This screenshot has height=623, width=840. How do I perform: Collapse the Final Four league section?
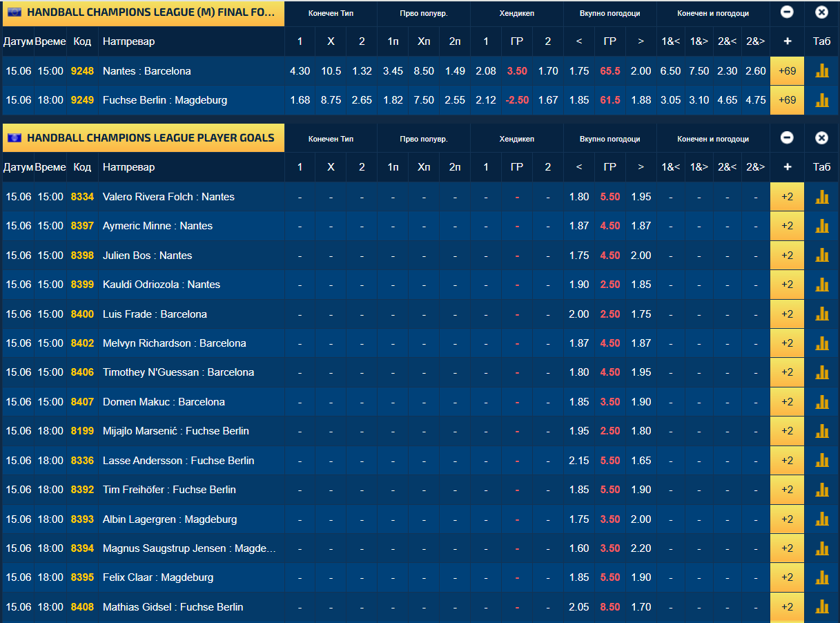787,12
